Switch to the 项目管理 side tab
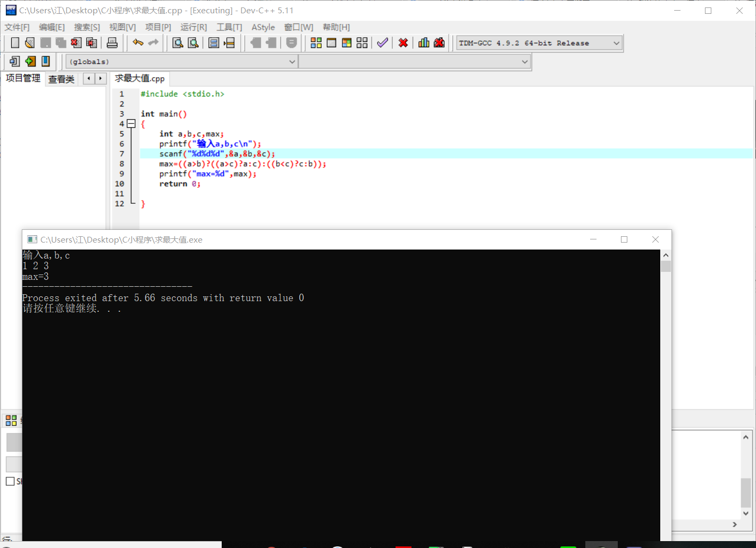The image size is (756, 548). 23,78
